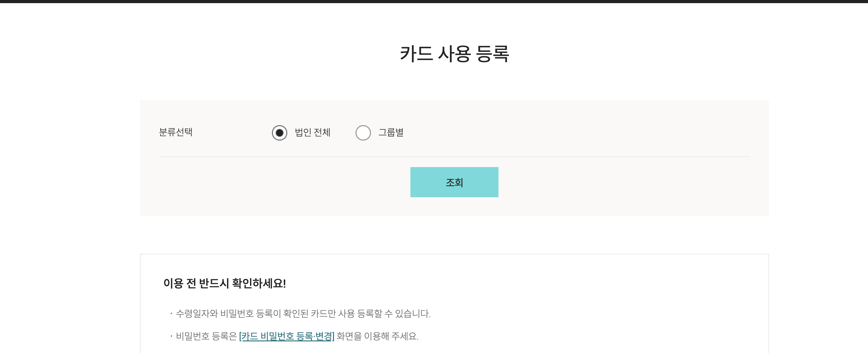Click the bullet dot before 비밀번호 등록은
868x353 pixels.
(171, 336)
